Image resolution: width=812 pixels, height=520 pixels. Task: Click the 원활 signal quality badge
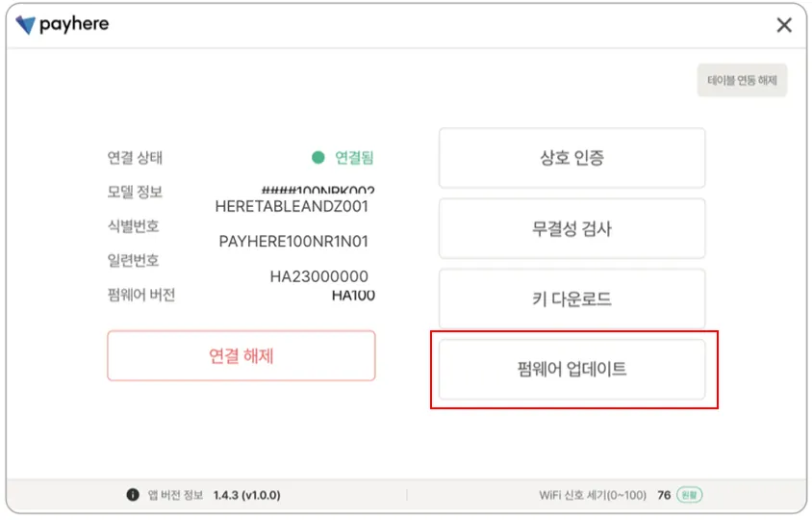[689, 495]
